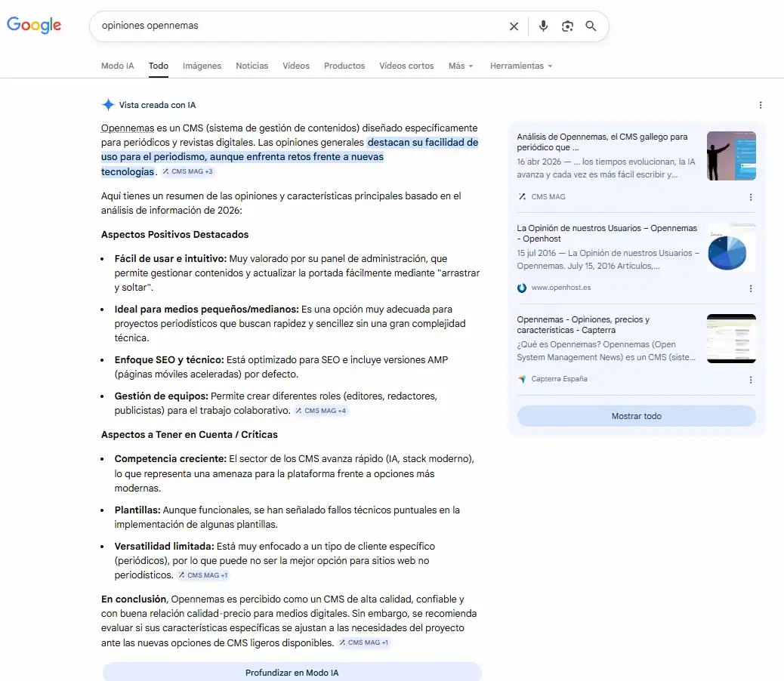Clear the search box text
Viewport: 784px width, 681px height.
click(x=514, y=26)
